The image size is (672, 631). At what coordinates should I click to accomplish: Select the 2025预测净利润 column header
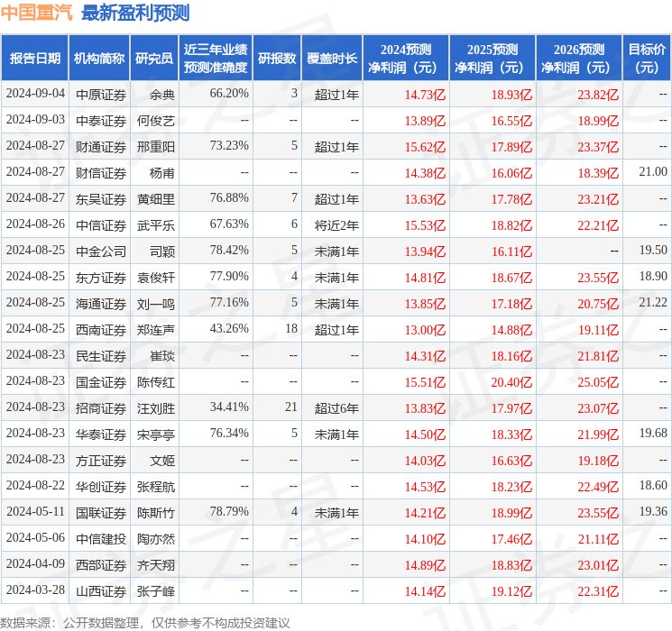pos(492,59)
